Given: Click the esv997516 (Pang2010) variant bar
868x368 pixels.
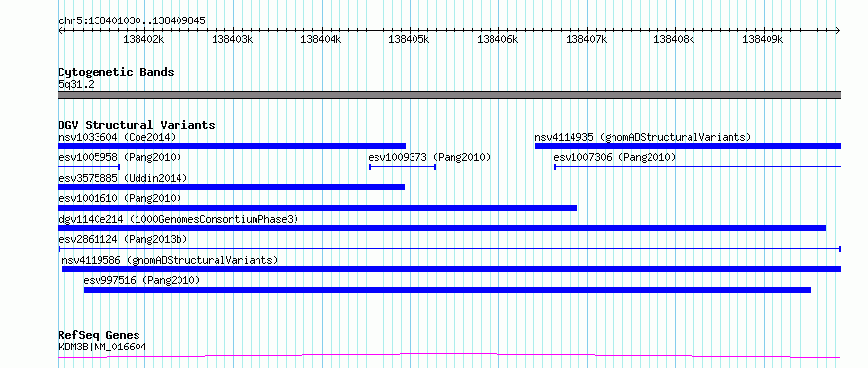Looking at the screenshot, I should (x=448, y=290).
